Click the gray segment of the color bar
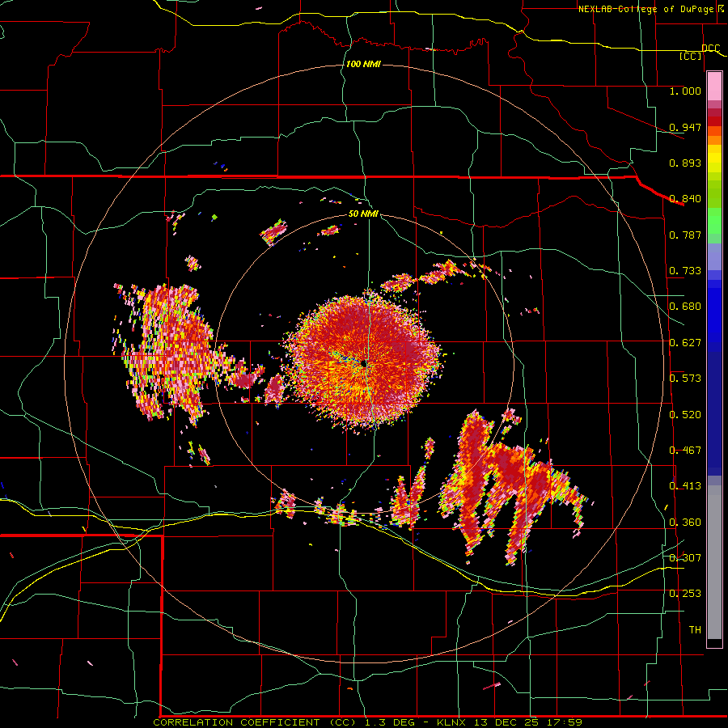This screenshot has width=728, height=728. point(714,562)
